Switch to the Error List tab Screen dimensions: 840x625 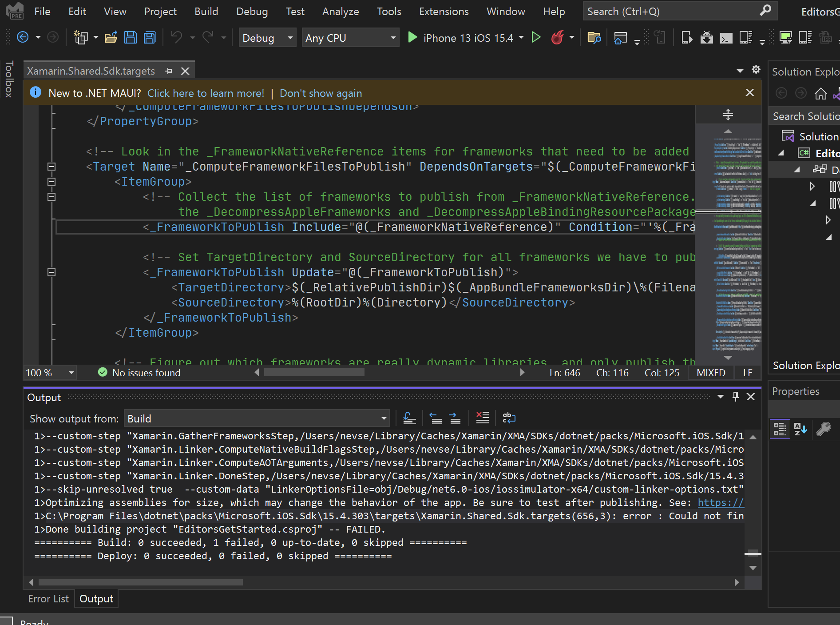(48, 599)
